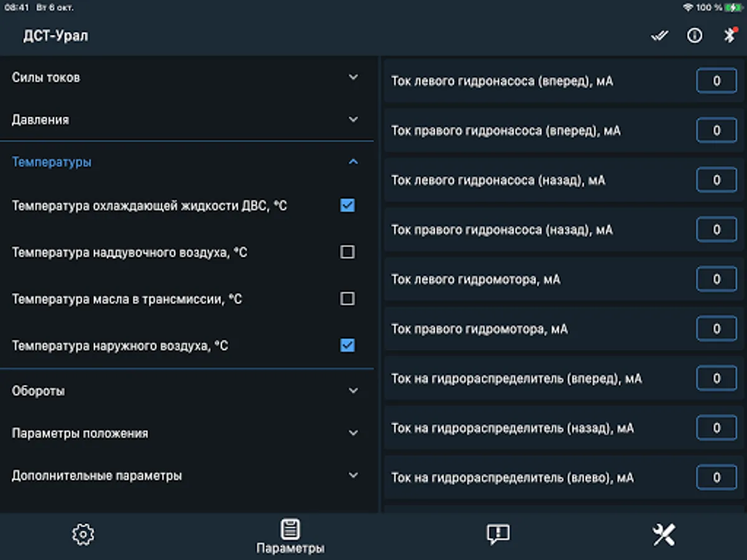747x560 pixels.
Task: Click the Ток левого гидромотора value field
Action: (716, 279)
